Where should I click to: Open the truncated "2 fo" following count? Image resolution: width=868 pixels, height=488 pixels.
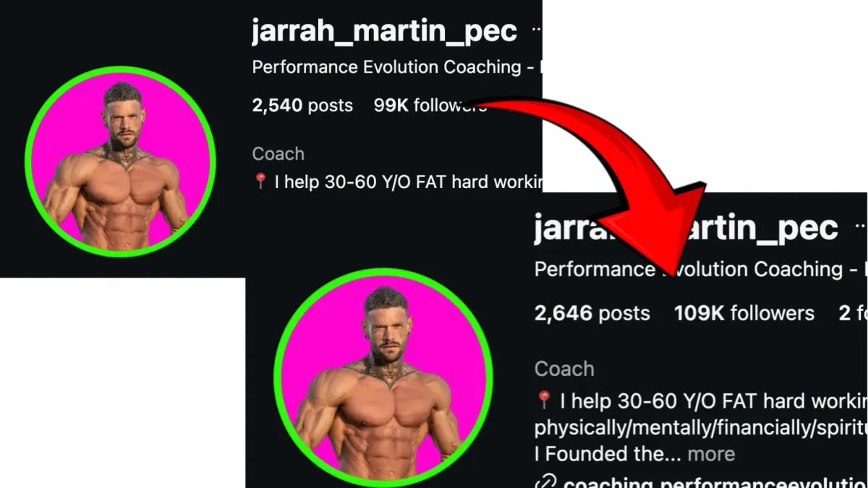click(x=853, y=313)
